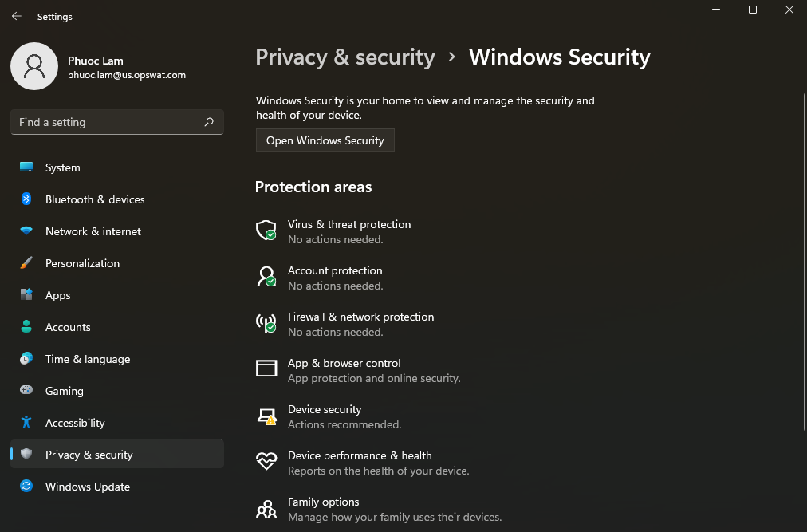Click the Network wifi icon
This screenshot has width=807, height=532.
26,231
